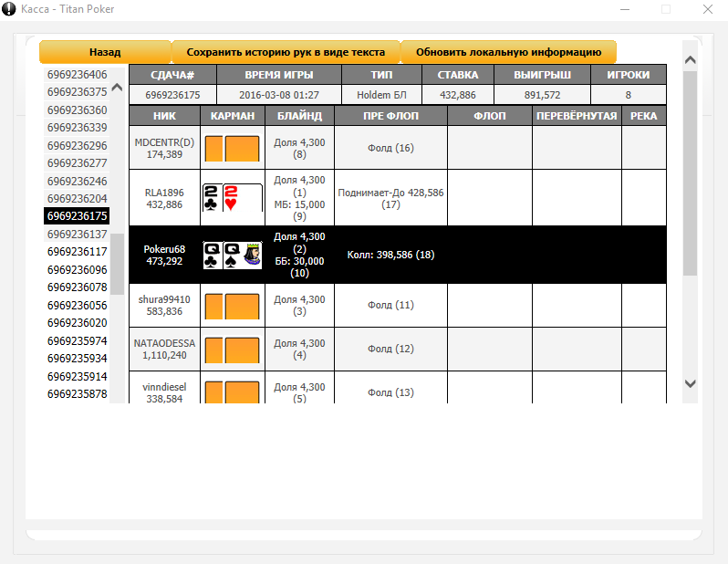Click the Titan Poker title bar icon

[x=9, y=9]
